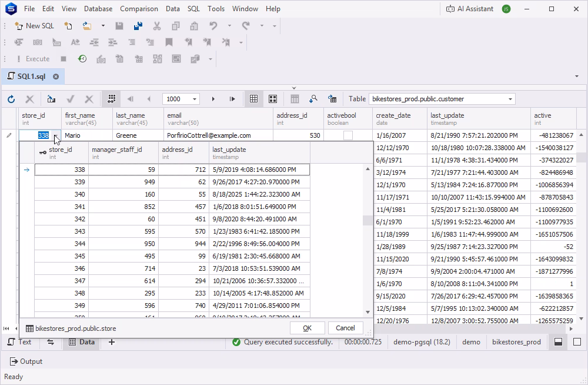Toggle single pane layout icon in status bar

tap(577, 342)
